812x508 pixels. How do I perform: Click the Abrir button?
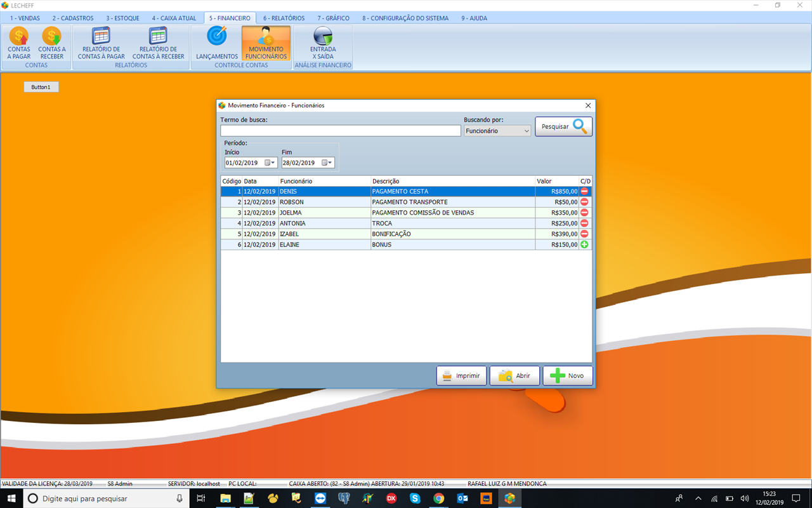(x=514, y=375)
